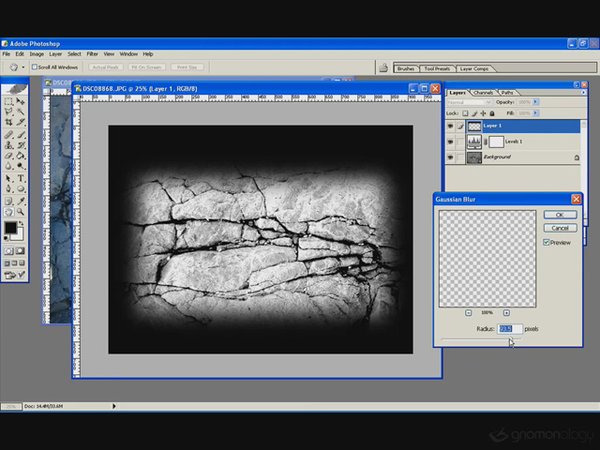Image resolution: width=600 pixels, height=450 pixels.
Task: Select the Clone Stamp tool
Action: coord(9,145)
